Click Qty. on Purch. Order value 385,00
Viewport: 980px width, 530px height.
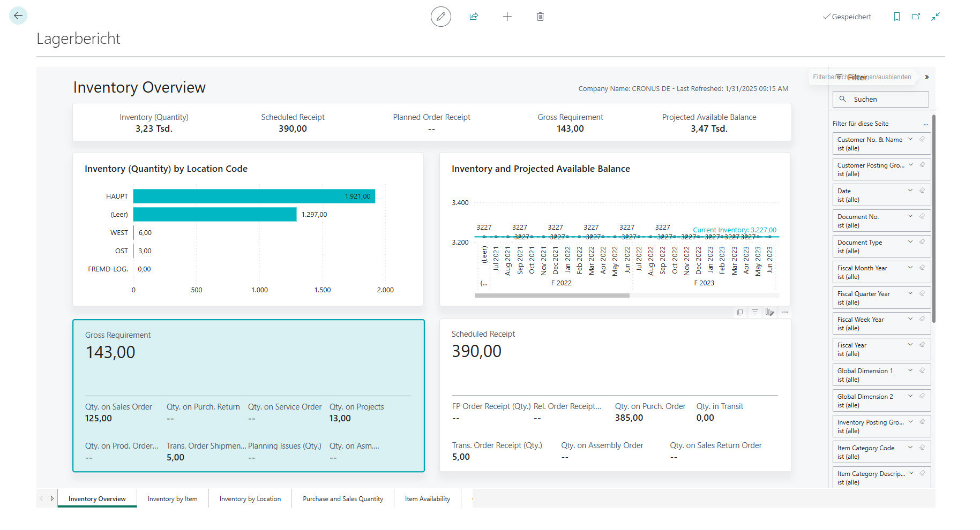click(x=629, y=418)
